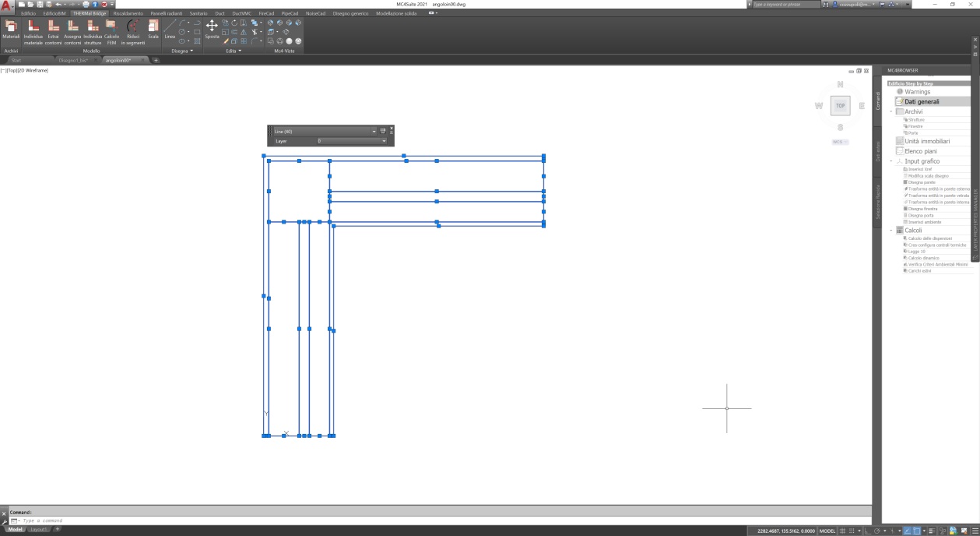Open the Line (40) selection dropdown
The image size is (980, 536).
tap(374, 132)
